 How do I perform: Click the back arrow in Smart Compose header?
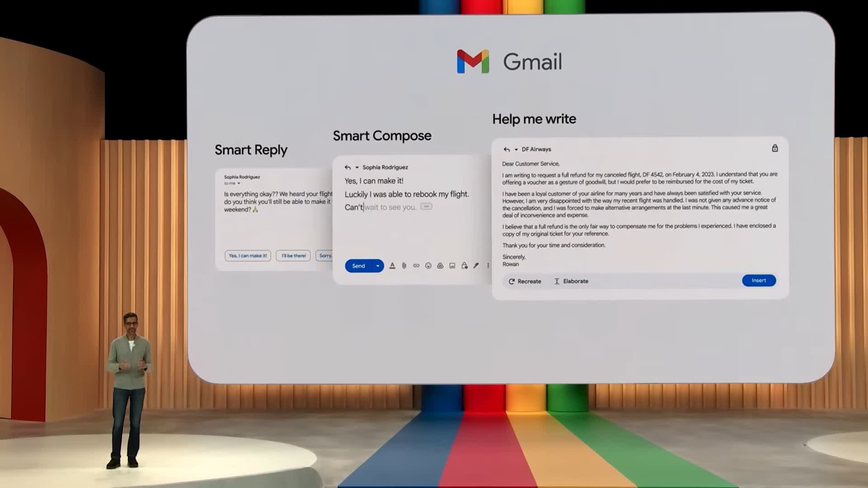347,167
